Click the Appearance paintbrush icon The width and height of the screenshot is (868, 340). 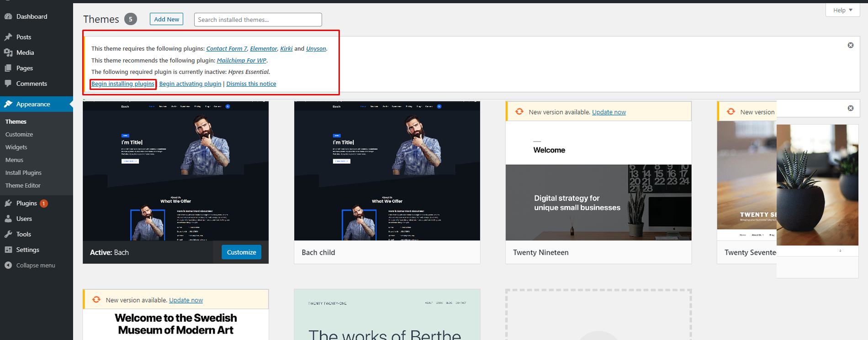click(x=8, y=104)
